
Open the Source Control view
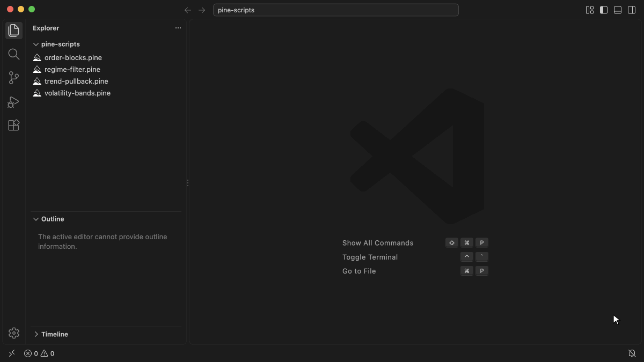14,78
